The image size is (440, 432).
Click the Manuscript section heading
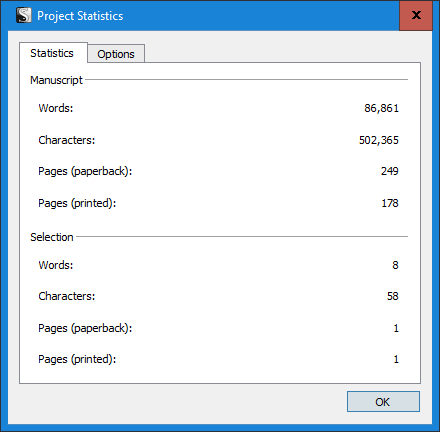56,80
